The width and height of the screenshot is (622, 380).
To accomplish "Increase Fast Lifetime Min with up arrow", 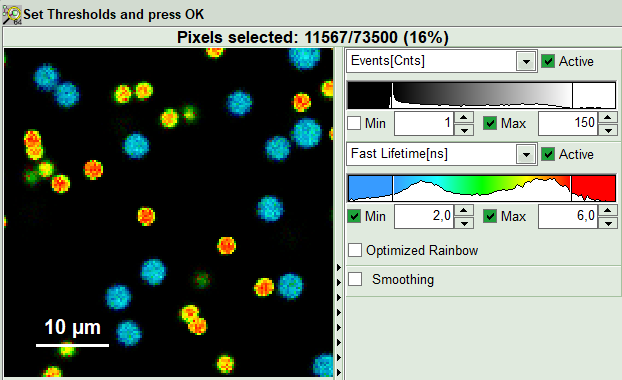I will 464,210.
